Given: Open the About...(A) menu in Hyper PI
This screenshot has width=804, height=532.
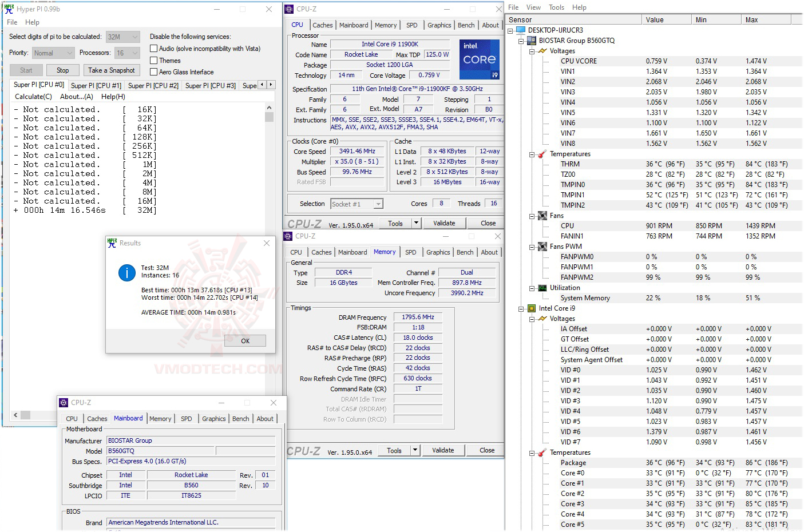Looking at the screenshot, I should [x=77, y=97].
